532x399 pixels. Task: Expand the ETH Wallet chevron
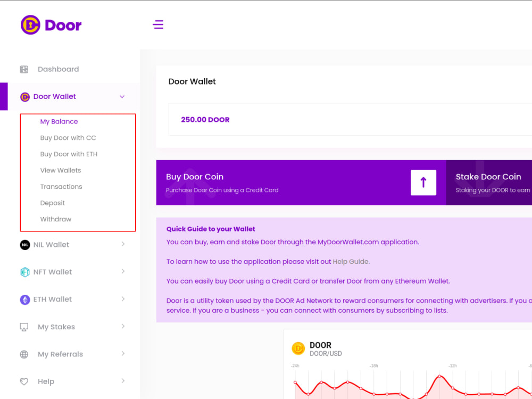pos(123,299)
